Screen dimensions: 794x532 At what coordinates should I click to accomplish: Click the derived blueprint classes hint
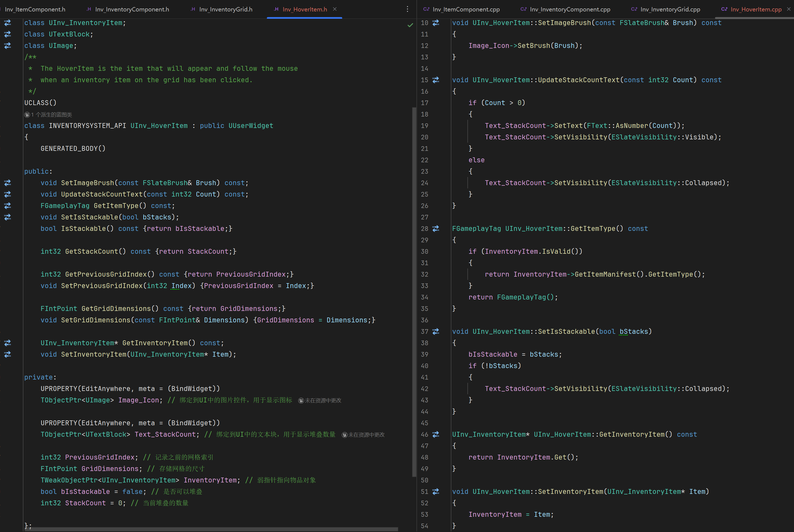[48, 115]
